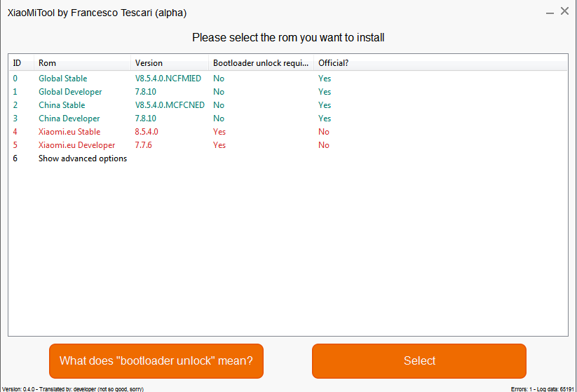Click bootloader No in China Developer row
577x392 pixels.
tap(219, 118)
